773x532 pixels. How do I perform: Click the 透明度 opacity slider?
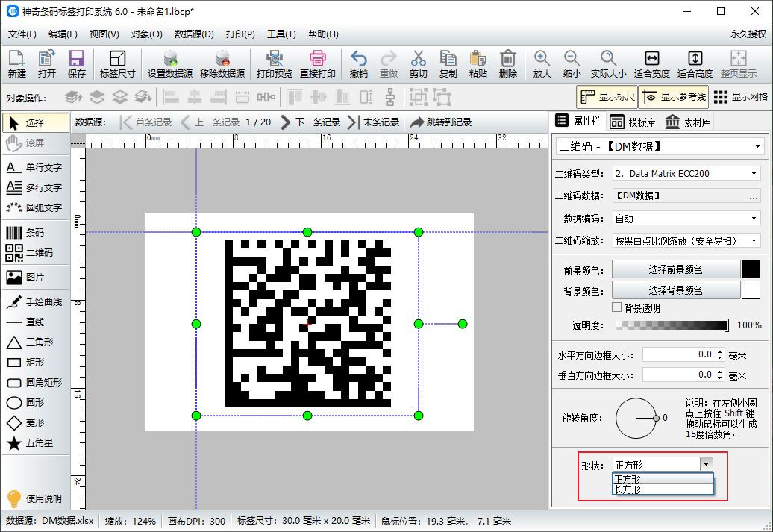click(x=672, y=325)
